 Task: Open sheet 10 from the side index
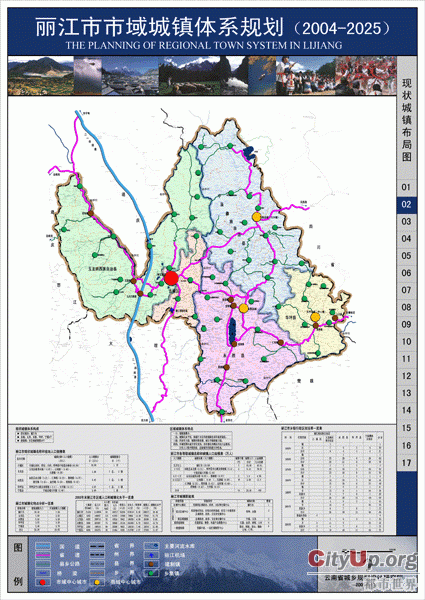tap(406, 341)
